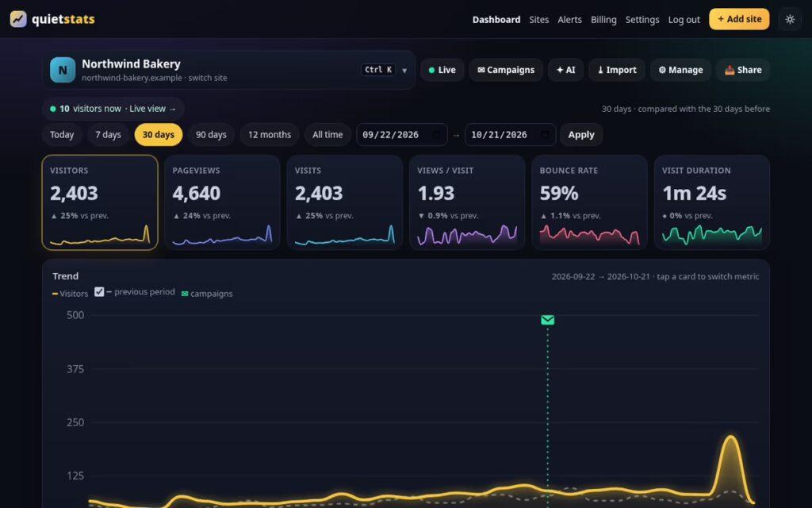Image resolution: width=812 pixels, height=508 pixels.
Task: Select the Visits metric card
Action: pyautogui.click(x=344, y=202)
